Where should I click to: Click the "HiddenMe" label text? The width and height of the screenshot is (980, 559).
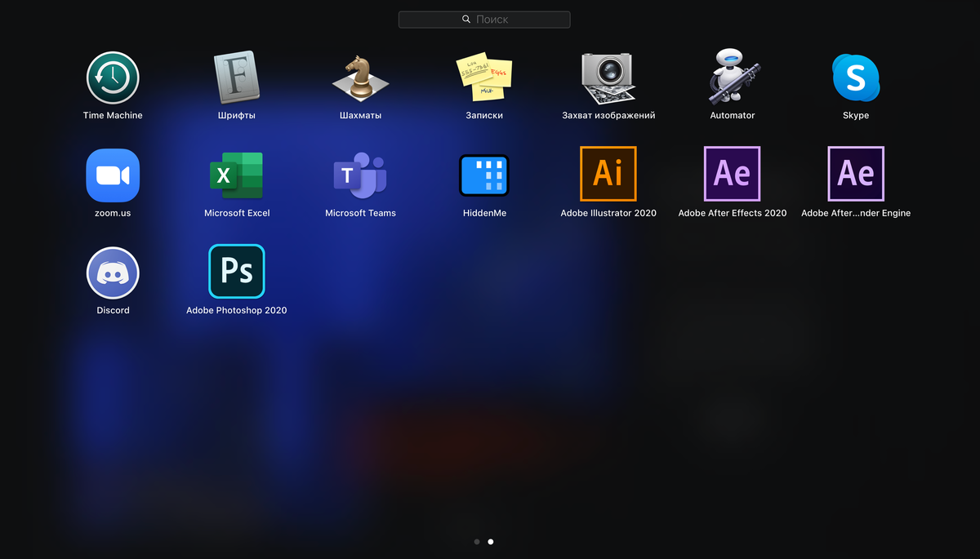484,213
